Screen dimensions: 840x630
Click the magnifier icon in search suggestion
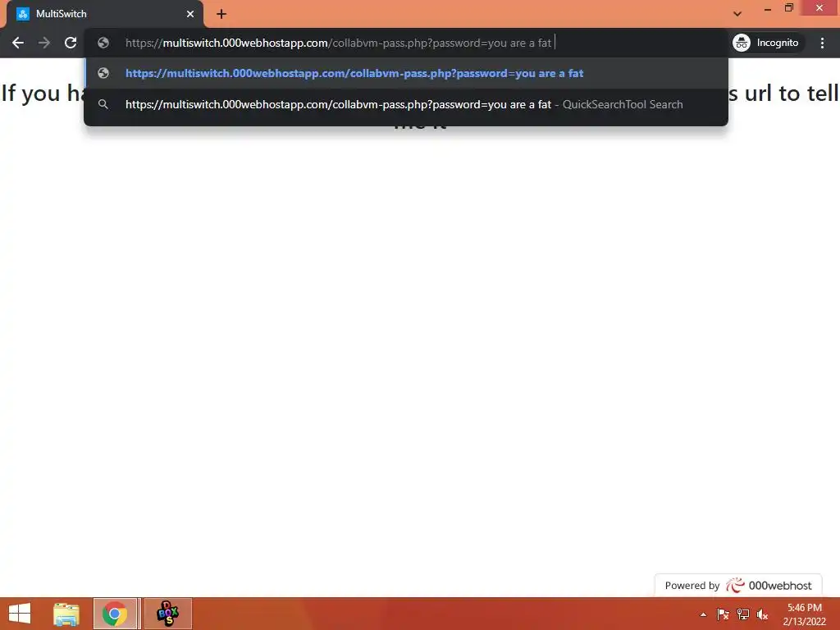pos(103,104)
